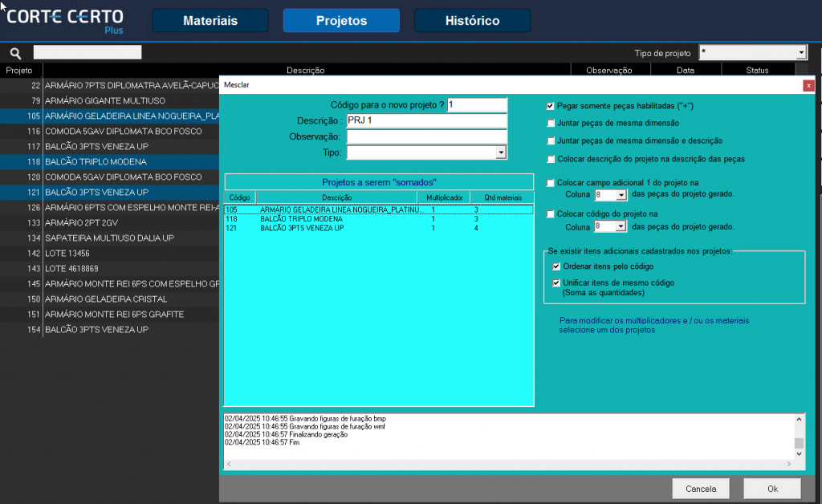
Task: Select project 118 BALCÃO TRIPLO MODENA in project list
Action: (109, 161)
